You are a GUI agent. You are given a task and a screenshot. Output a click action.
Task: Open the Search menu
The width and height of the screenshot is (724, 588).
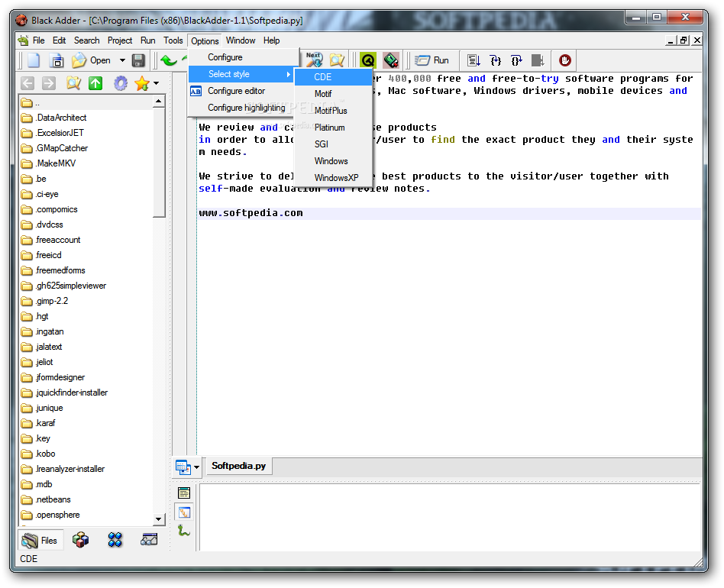[87, 40]
